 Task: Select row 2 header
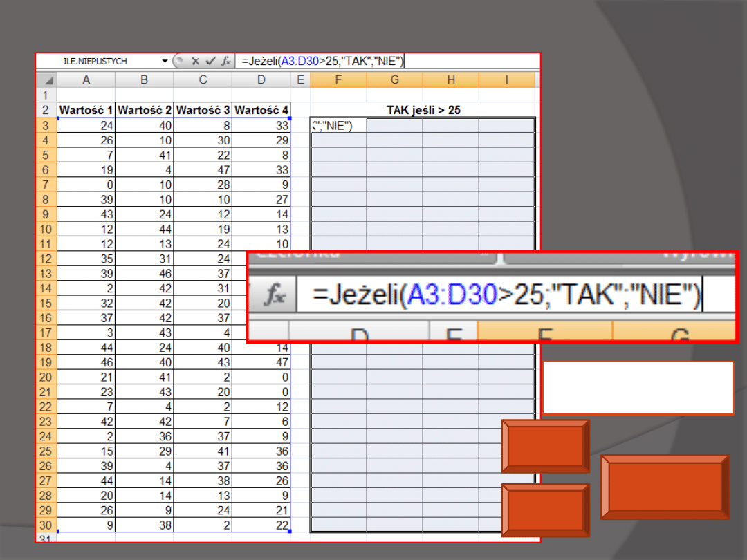(x=46, y=110)
